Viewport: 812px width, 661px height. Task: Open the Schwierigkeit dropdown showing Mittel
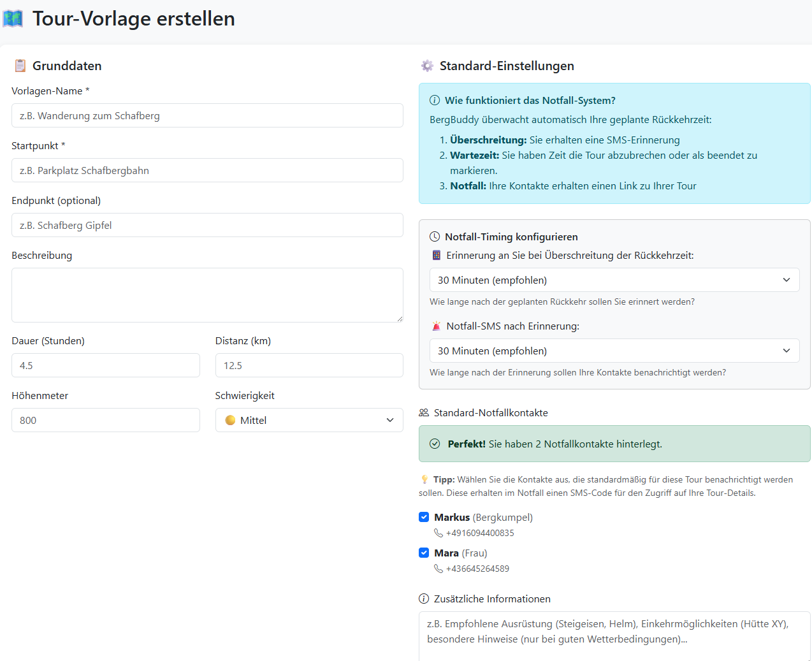309,420
